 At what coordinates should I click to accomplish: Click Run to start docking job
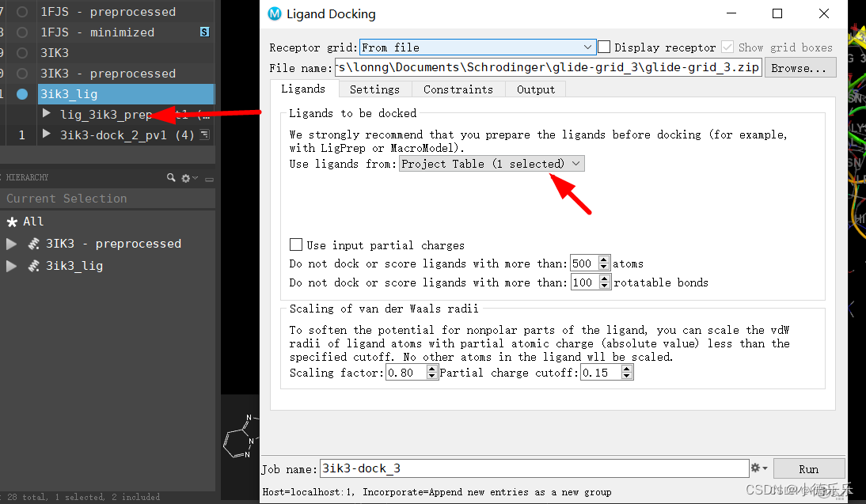click(x=808, y=468)
